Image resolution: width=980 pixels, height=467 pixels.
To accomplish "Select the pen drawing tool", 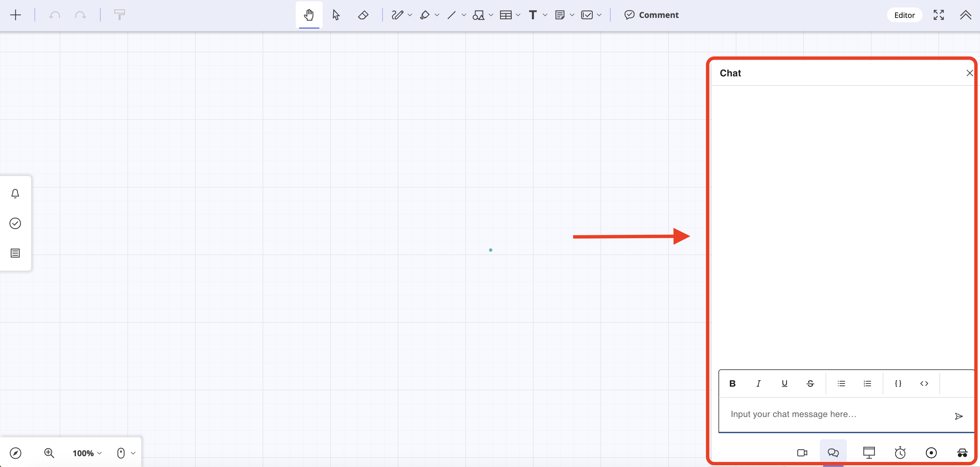I will [397, 15].
